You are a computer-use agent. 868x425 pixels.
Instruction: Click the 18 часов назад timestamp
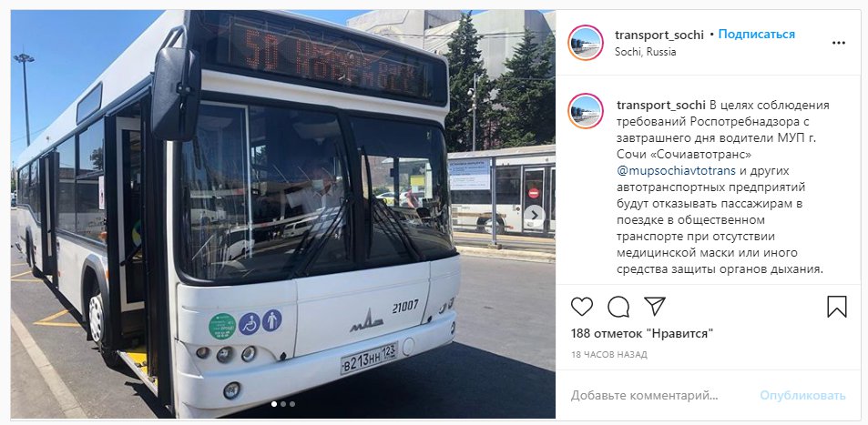coord(609,354)
